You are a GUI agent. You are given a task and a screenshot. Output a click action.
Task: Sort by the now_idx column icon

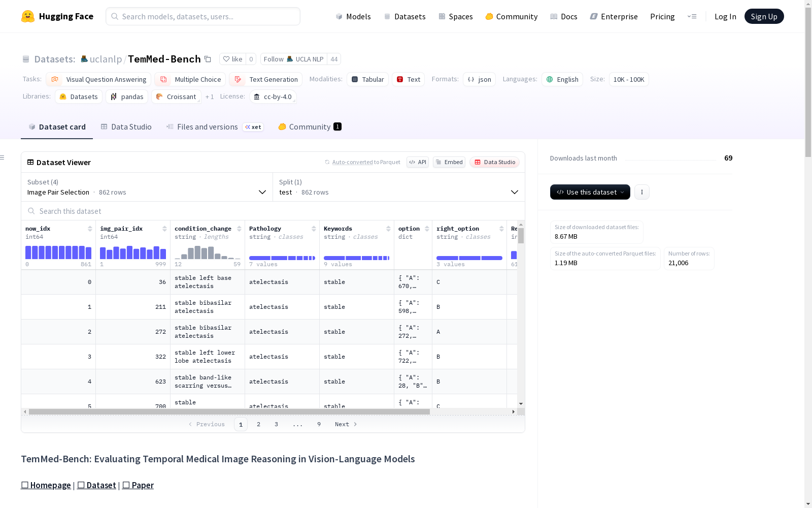tap(90, 229)
